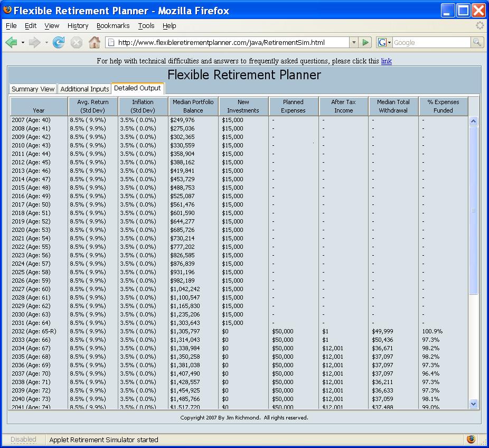The width and height of the screenshot is (489, 448).
Task: Expand the address bar URL dropdown
Action: point(354,42)
